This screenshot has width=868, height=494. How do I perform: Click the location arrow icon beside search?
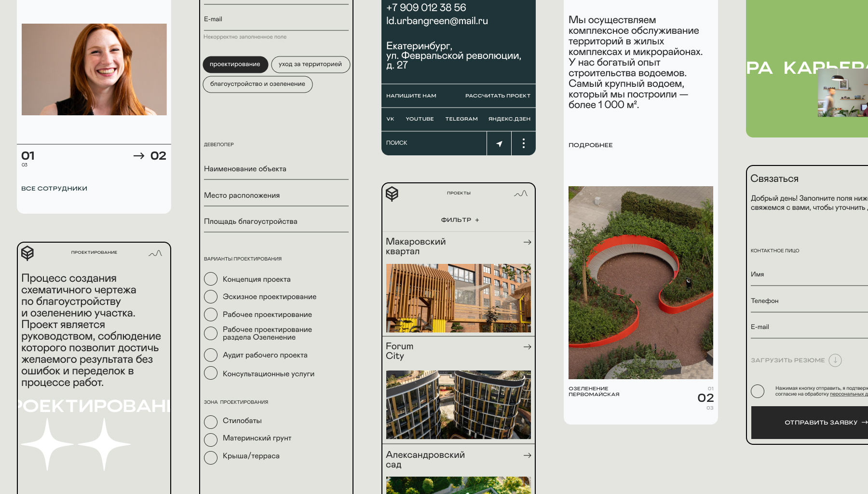pyautogui.click(x=499, y=143)
